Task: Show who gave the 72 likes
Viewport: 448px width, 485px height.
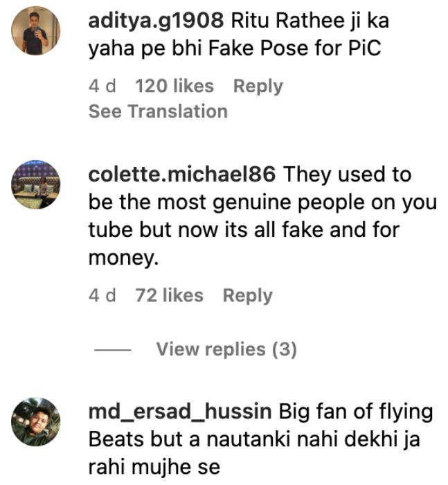Action: (169, 296)
